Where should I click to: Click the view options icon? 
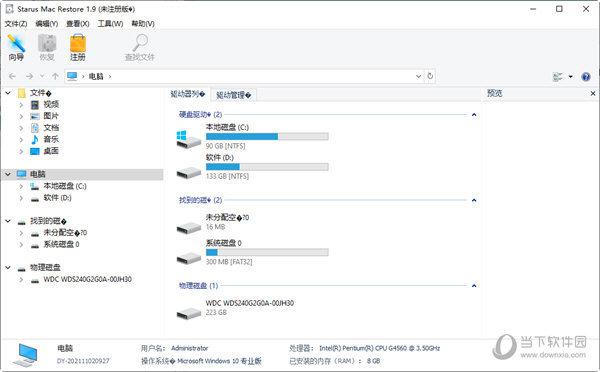tap(558, 77)
